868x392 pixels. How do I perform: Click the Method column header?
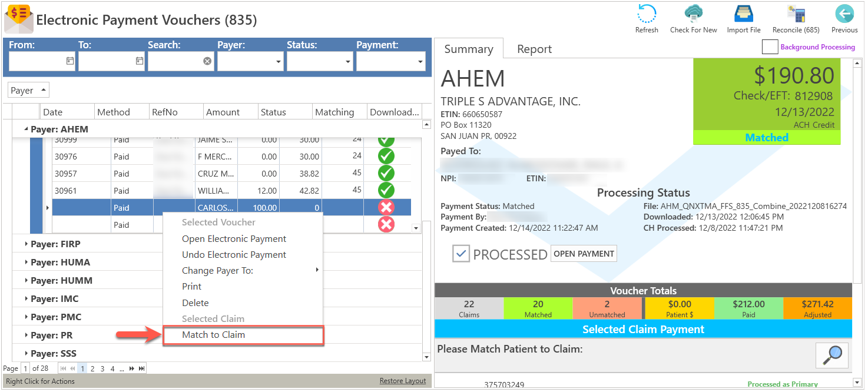[122, 112]
